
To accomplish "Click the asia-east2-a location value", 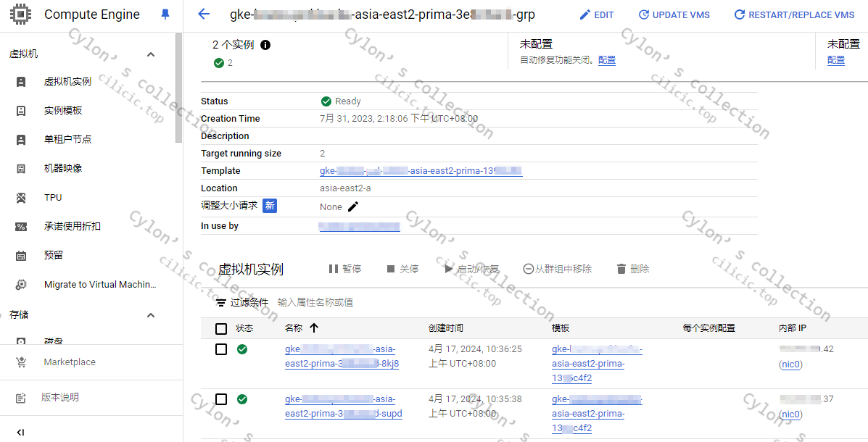I will (345, 188).
